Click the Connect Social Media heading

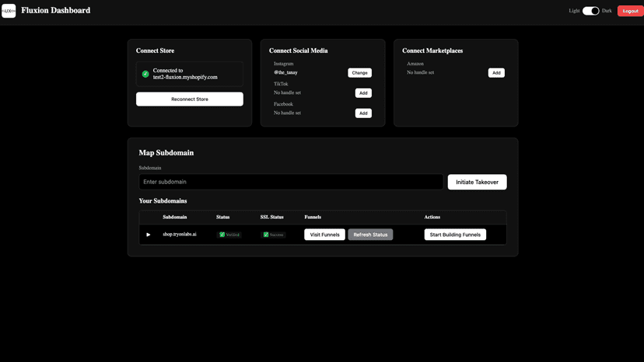point(298,51)
